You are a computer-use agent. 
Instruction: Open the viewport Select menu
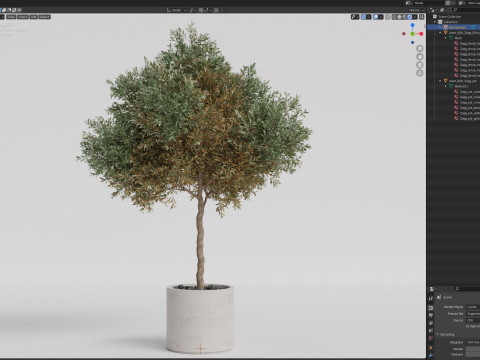23,17
